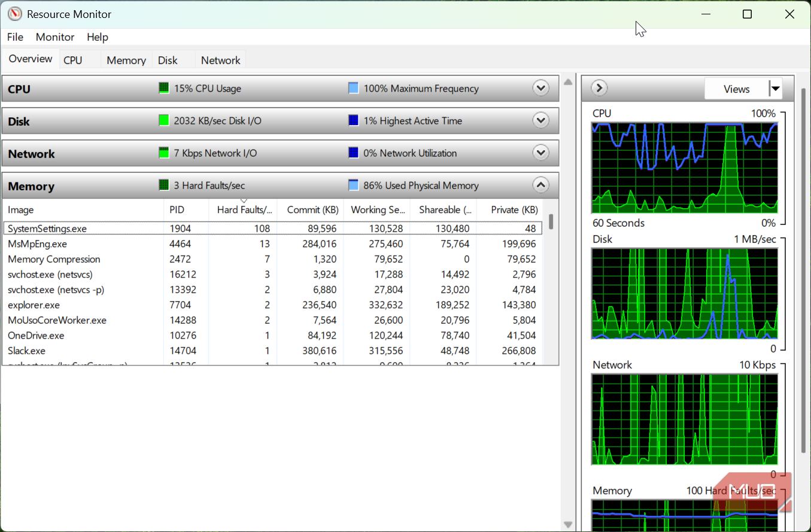Screen dimensions: 811x532
Task: Switch to the Memory tab
Action: pos(126,60)
